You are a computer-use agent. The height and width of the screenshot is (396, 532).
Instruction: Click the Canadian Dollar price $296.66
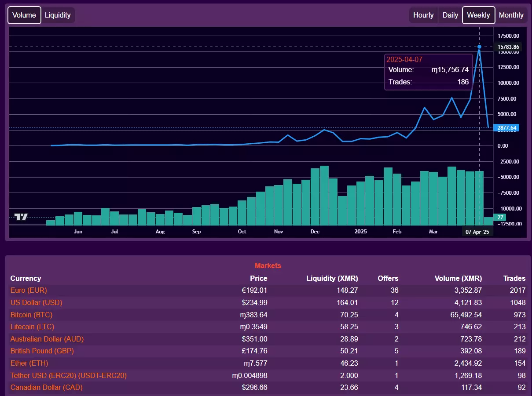[254, 387]
